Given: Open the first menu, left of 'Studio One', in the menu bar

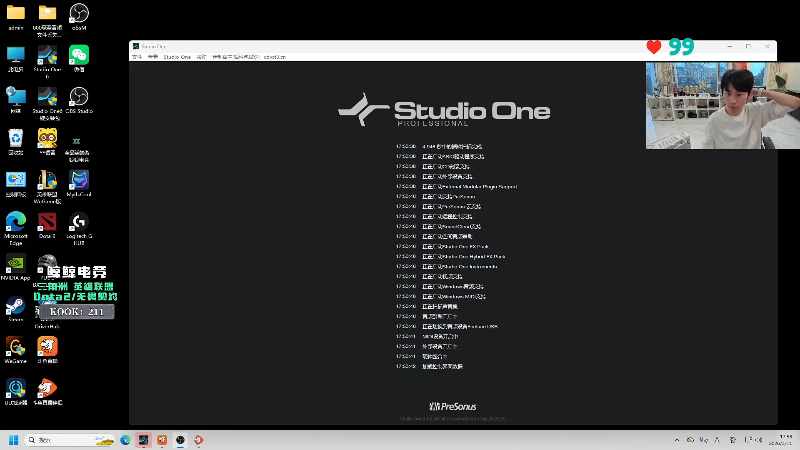Looking at the screenshot, I should [137, 57].
